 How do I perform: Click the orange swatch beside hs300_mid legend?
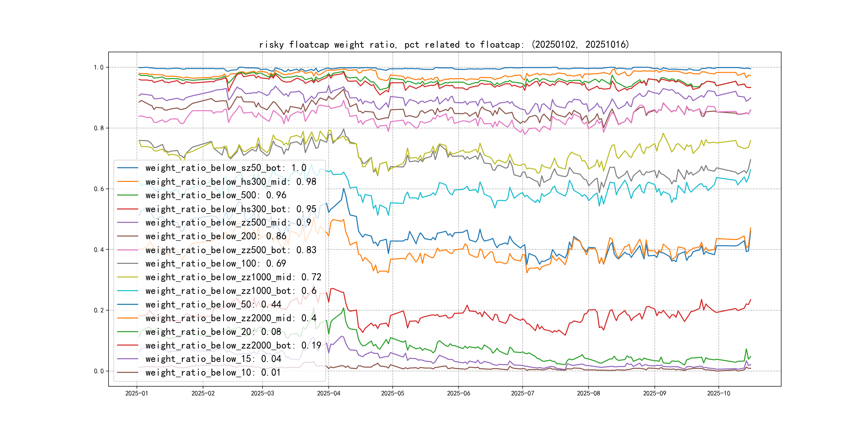click(x=127, y=182)
